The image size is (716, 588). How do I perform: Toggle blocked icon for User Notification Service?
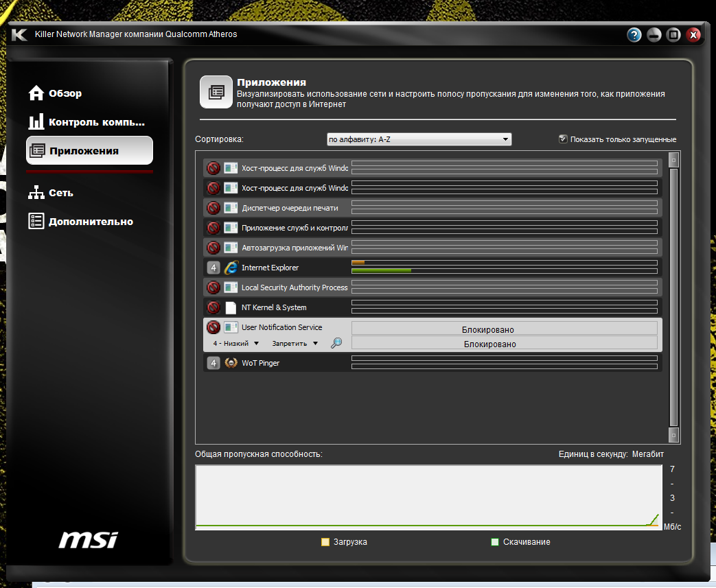coord(213,327)
